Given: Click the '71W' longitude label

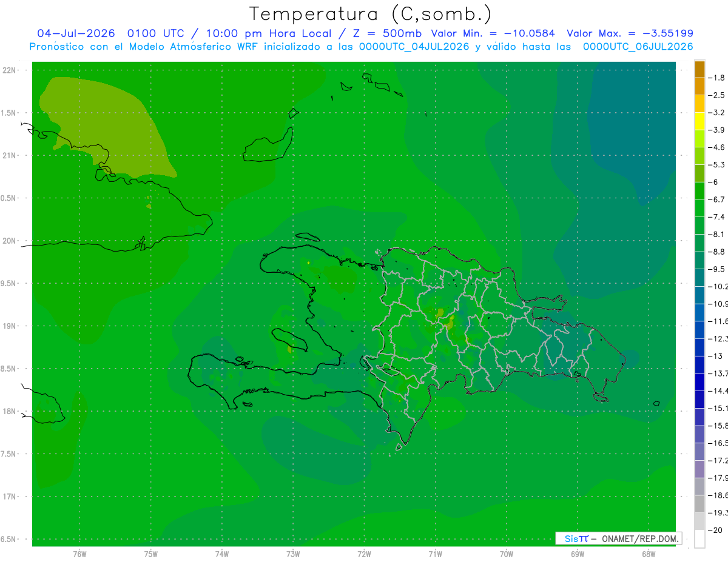Looking at the screenshot, I should (x=435, y=554).
